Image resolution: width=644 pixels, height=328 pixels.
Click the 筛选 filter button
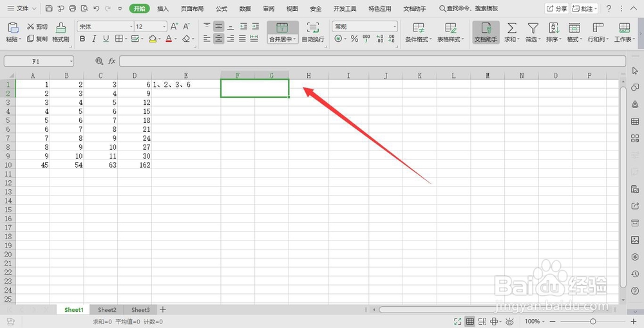pyautogui.click(x=533, y=33)
